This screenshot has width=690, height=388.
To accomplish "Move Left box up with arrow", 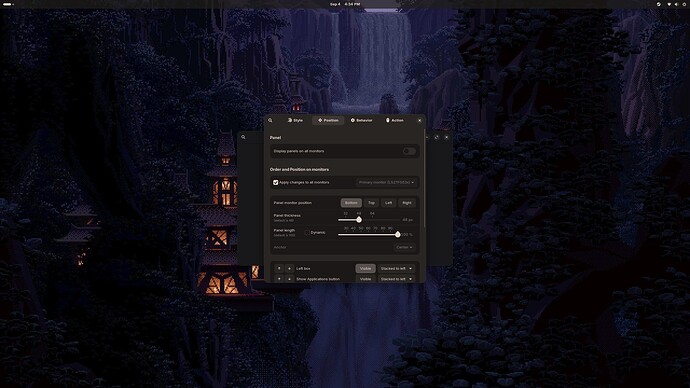I will click(279, 268).
